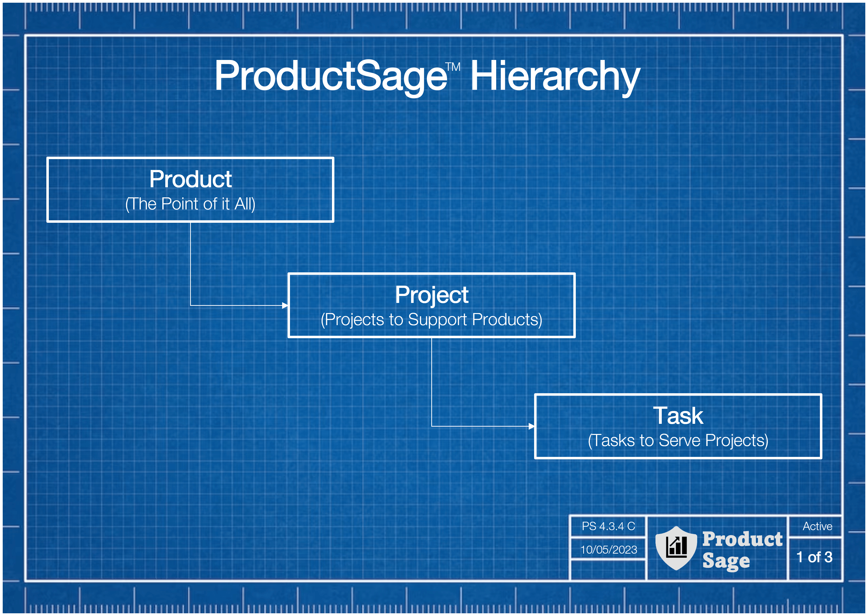Click the arrowhead pointing into Task box
This screenshot has width=868, height=616.
[x=532, y=426]
